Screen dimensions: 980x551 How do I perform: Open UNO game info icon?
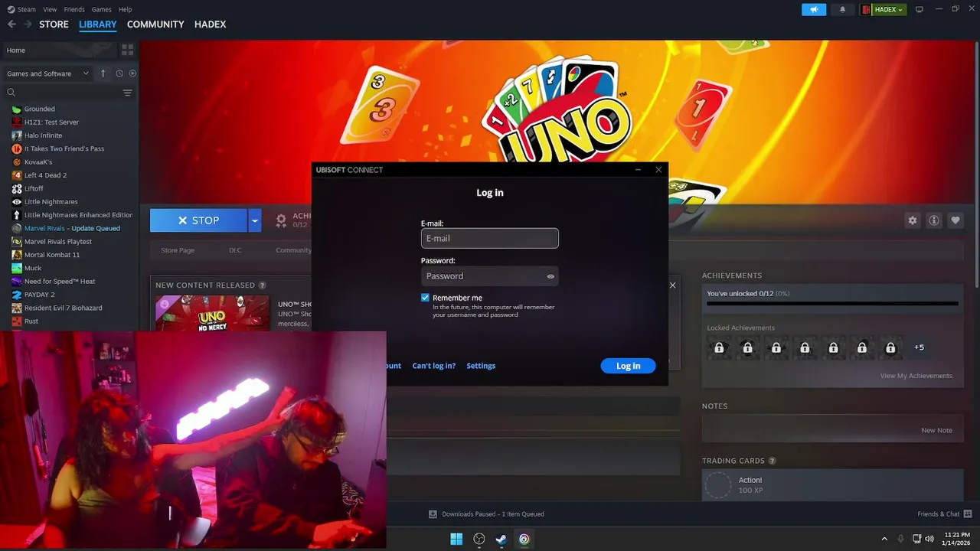(x=934, y=220)
